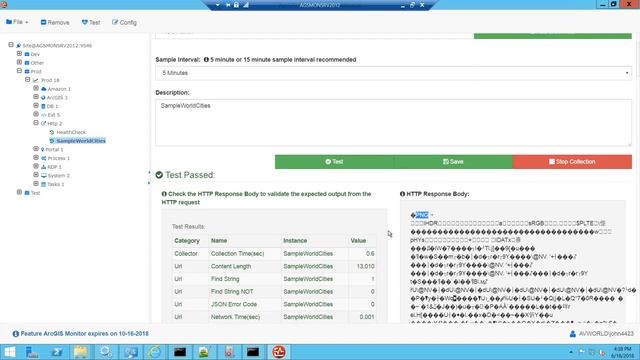Click the HTTP Response Body info icon
Image resolution: width=640 pixels, height=360 pixels.
tap(402, 194)
